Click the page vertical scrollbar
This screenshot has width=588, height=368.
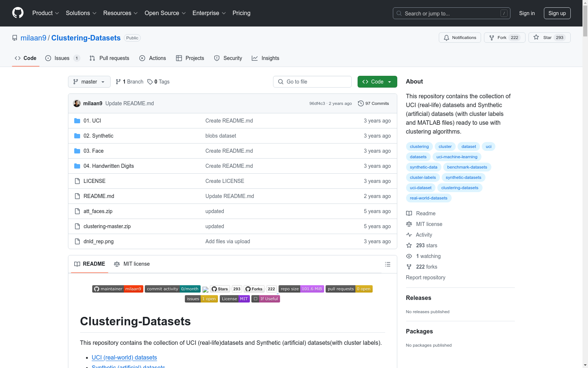585,184
